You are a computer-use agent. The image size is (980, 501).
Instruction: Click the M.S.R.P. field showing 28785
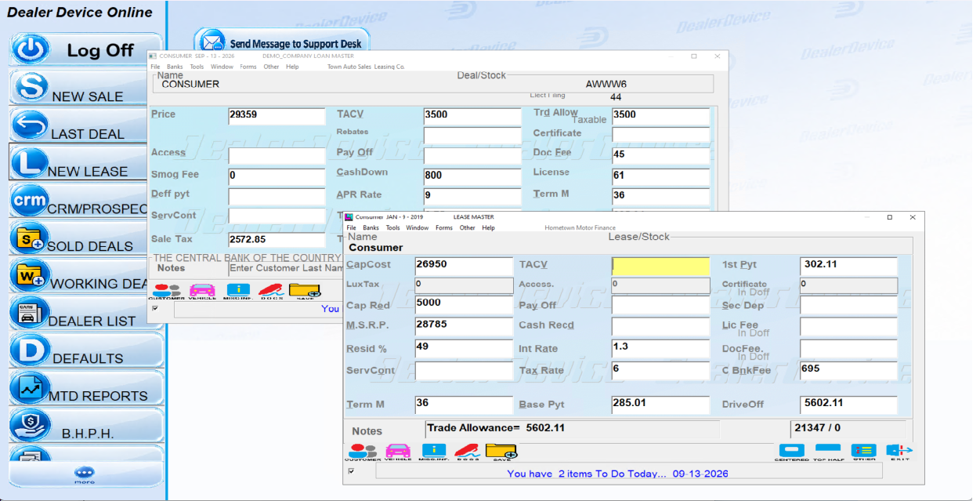click(464, 325)
